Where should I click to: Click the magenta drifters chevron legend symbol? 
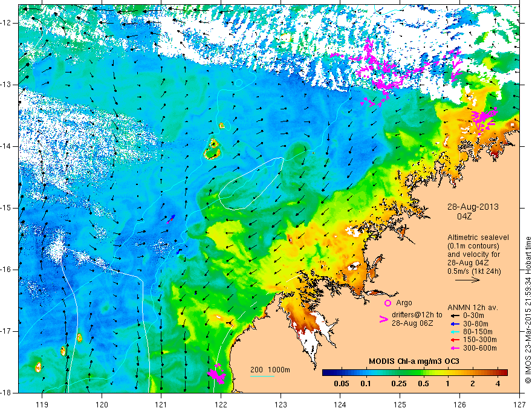pos(383,319)
